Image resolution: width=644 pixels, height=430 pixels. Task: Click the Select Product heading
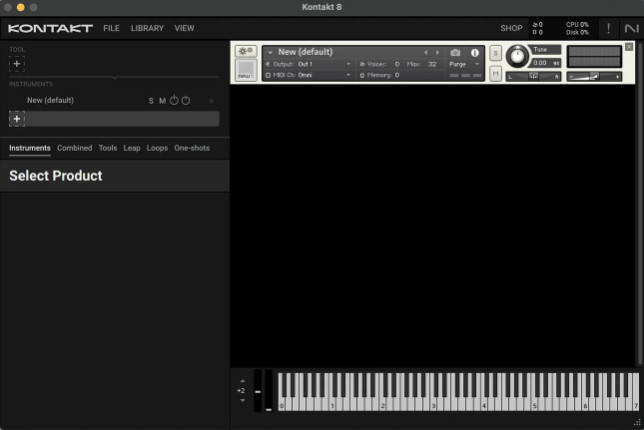point(56,176)
